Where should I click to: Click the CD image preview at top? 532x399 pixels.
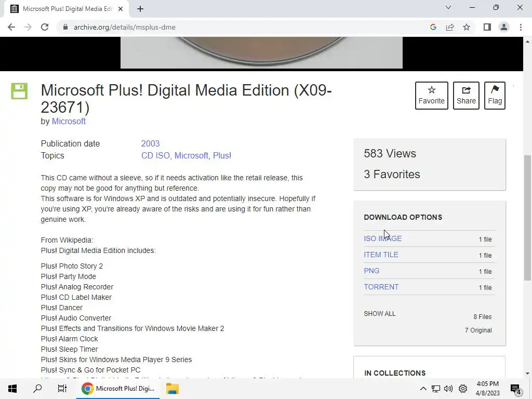(x=262, y=52)
